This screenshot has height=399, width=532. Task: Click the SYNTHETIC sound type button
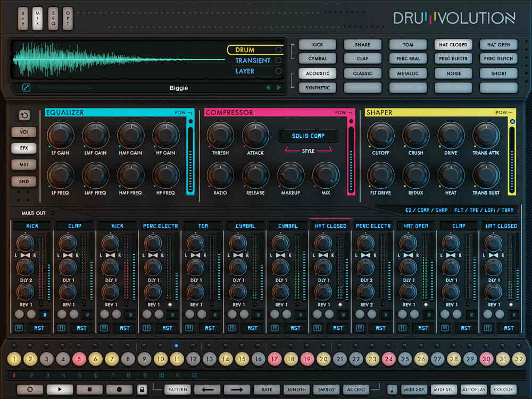coord(317,88)
